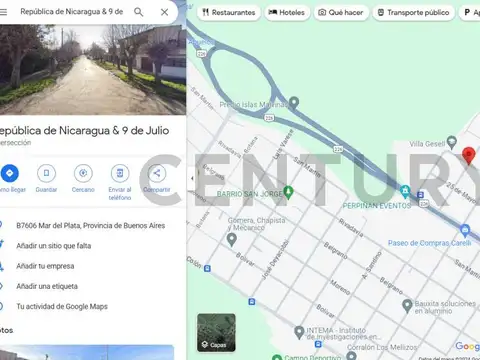480x360 pixels.
Task: Click the bus stop icon on Colón street
Action: (207, 268)
